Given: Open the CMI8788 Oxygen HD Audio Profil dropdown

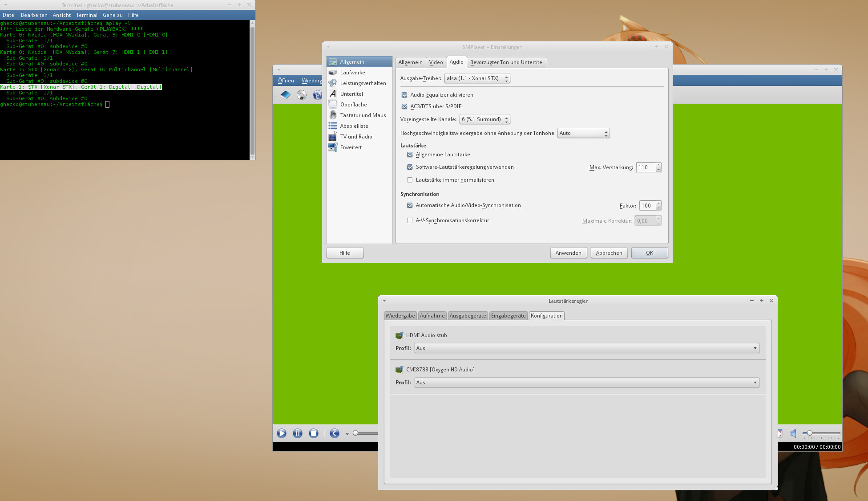Looking at the screenshot, I should 586,383.
